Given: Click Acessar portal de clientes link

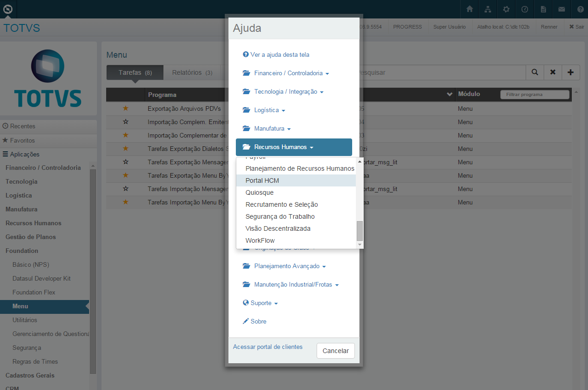Looking at the screenshot, I should [268, 347].
